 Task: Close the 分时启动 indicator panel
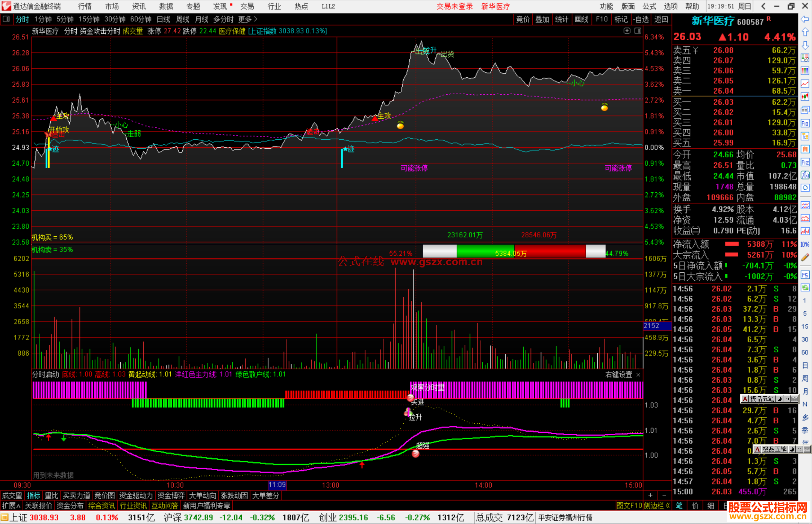point(638,375)
